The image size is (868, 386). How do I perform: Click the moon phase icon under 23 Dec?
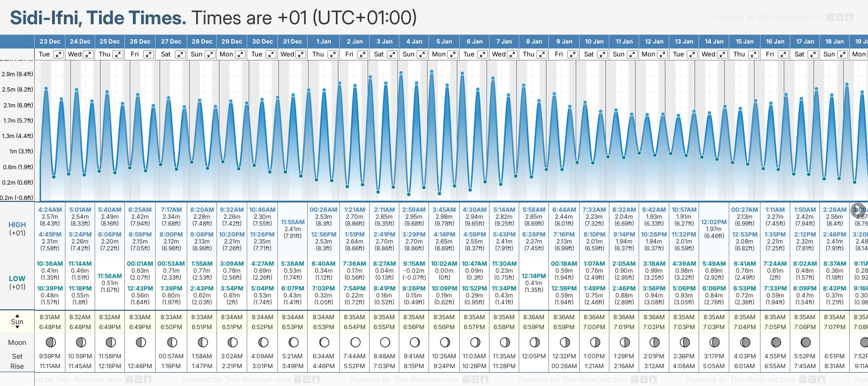[50, 342]
